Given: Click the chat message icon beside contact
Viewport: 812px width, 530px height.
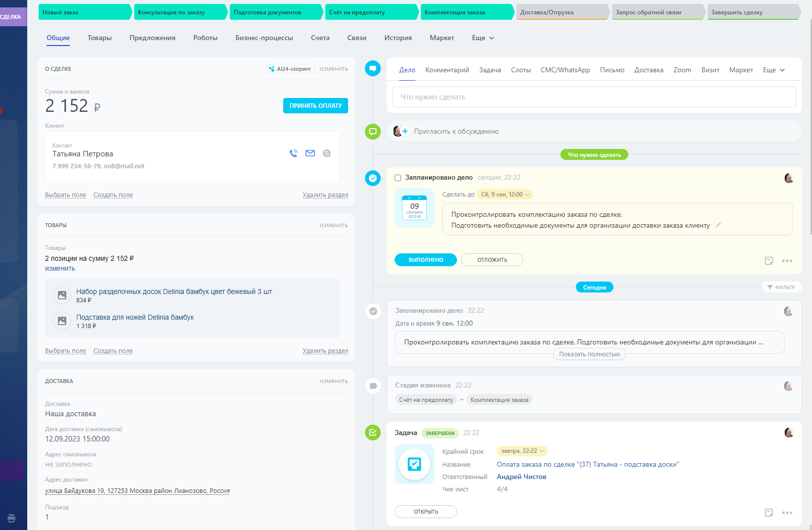Looking at the screenshot, I should click(327, 153).
